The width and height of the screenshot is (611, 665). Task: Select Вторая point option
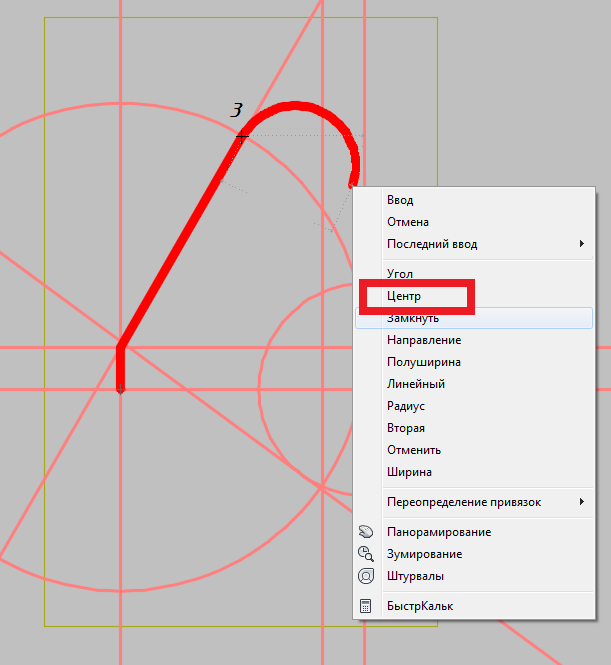tap(406, 428)
